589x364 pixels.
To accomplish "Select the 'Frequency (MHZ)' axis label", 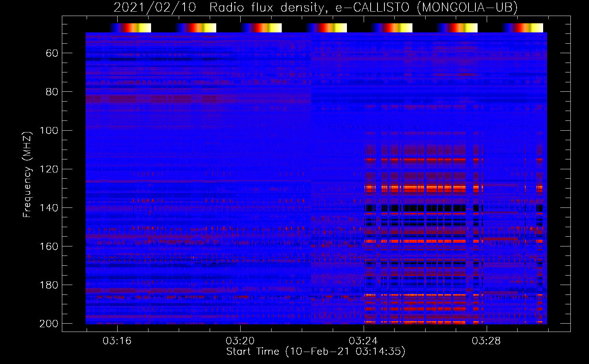I will coord(27,174).
